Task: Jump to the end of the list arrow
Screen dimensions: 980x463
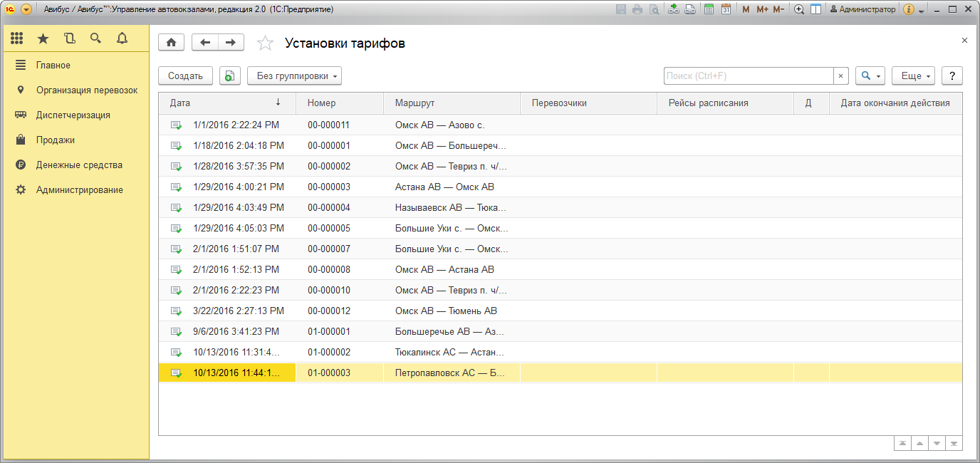Action: 954,444
